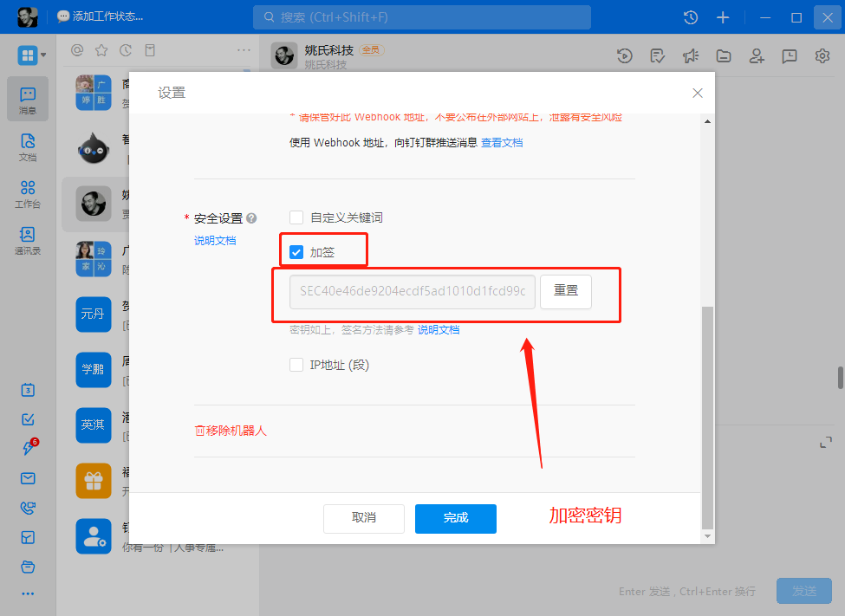Open the chat header playback history icon

pos(625,55)
